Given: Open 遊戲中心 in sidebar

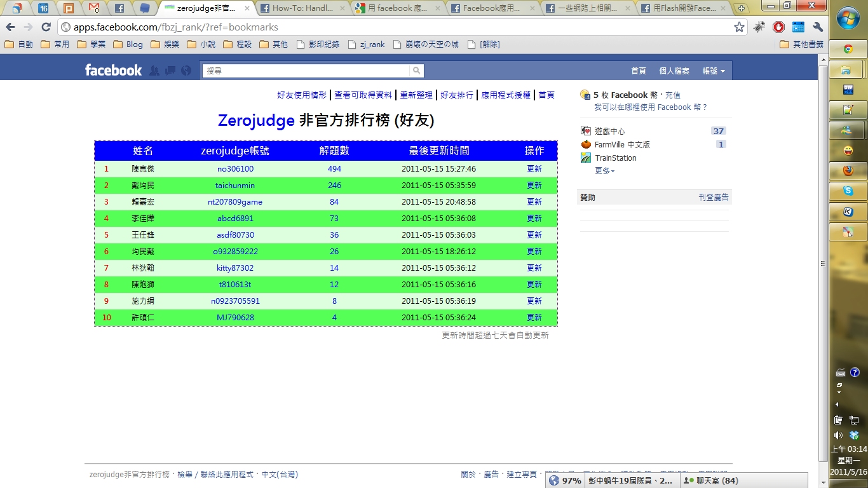Looking at the screenshot, I should [610, 131].
